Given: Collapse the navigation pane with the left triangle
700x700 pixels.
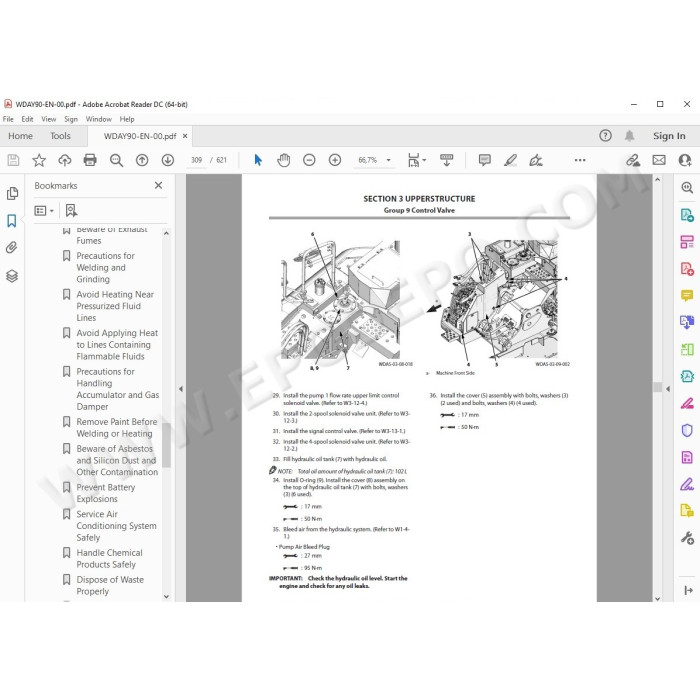Looking at the screenshot, I should (181, 389).
